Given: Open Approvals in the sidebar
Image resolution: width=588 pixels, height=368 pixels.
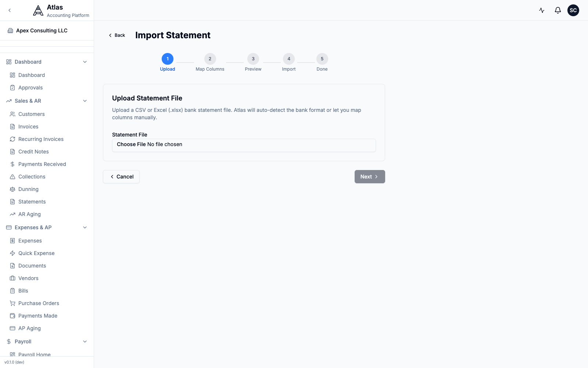Looking at the screenshot, I should coord(47,88).
